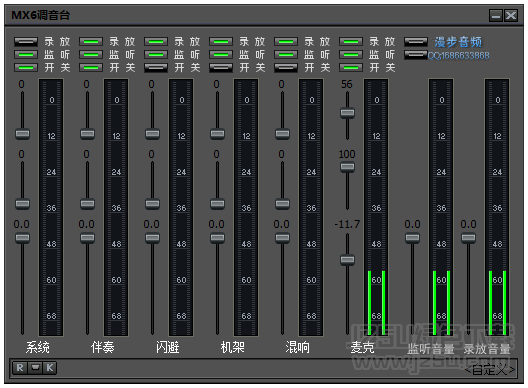Click the 监听音量 fader handle

click(x=412, y=238)
